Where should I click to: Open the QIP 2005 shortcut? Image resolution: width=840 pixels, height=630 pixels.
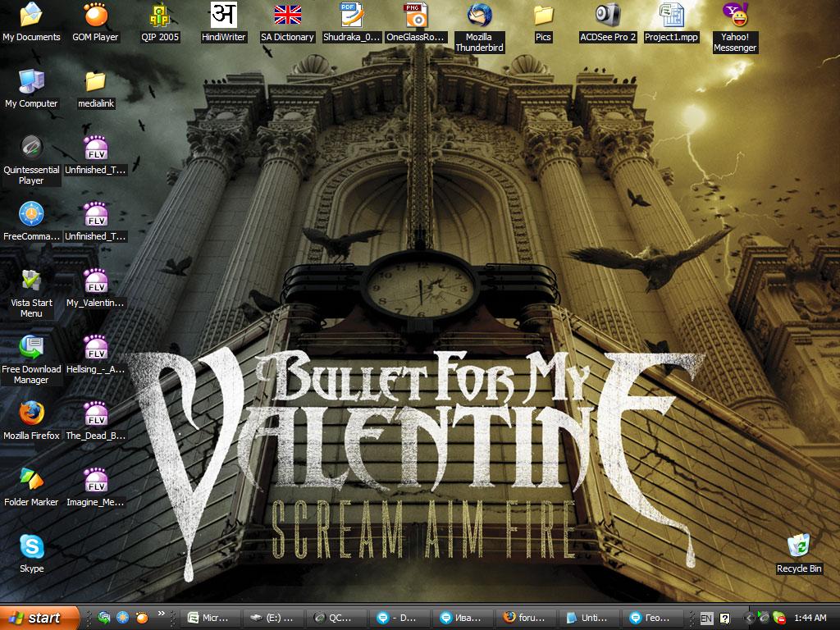159,16
